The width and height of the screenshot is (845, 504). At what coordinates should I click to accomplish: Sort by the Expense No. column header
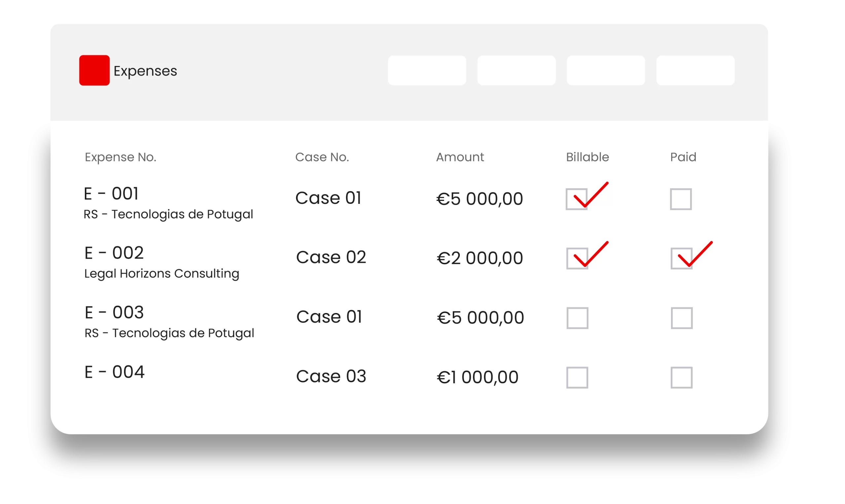click(120, 157)
